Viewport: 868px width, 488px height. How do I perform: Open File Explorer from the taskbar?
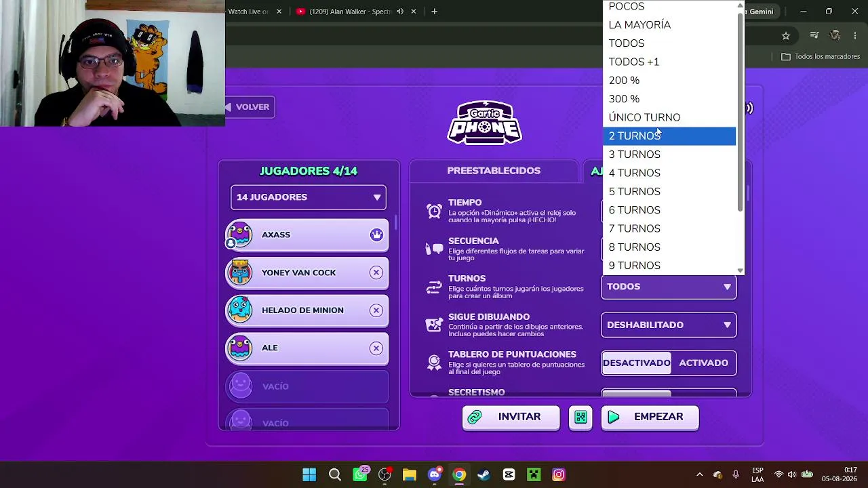(410, 474)
